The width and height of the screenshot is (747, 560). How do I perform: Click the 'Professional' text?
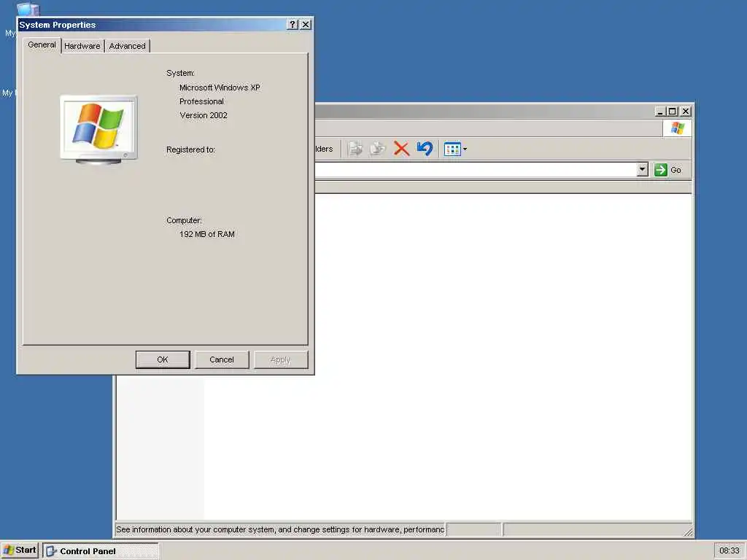tap(201, 101)
